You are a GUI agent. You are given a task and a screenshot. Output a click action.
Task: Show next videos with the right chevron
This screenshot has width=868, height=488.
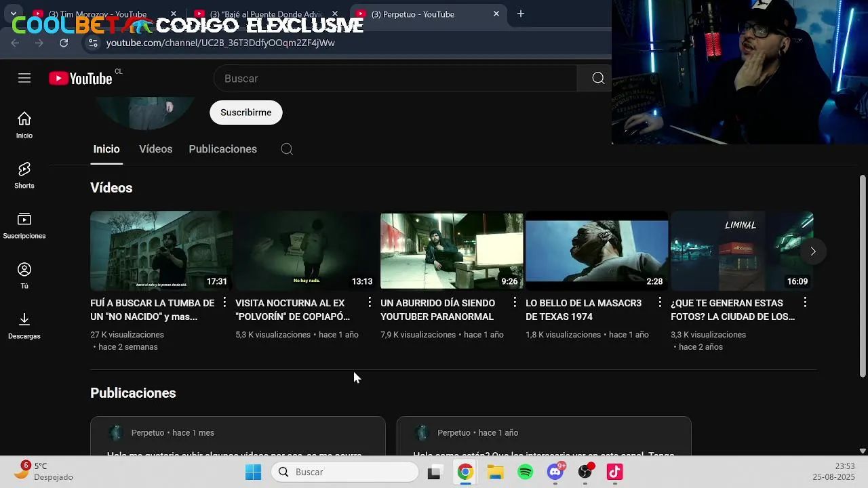click(812, 251)
